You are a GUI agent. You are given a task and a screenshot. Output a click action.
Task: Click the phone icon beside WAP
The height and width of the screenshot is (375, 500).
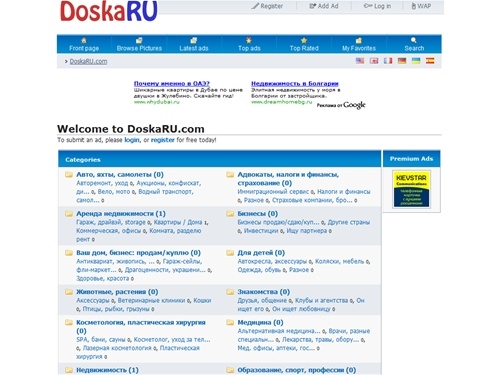point(413,6)
